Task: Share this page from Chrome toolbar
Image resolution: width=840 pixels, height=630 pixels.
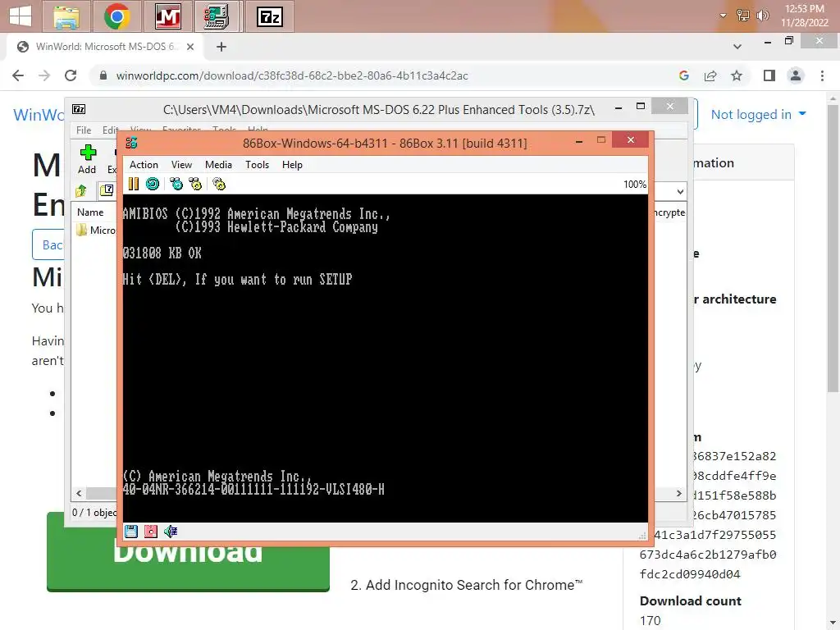Action: click(710, 75)
